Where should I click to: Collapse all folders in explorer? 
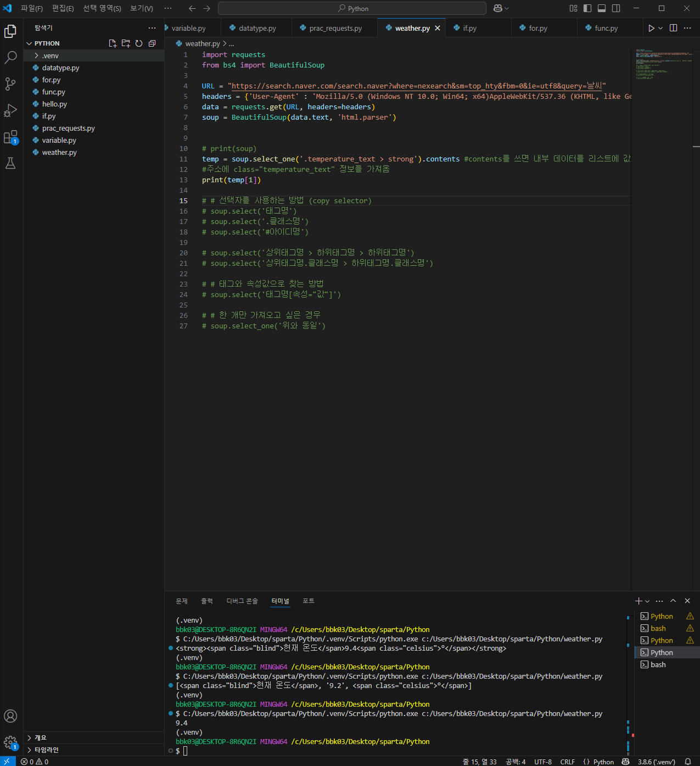click(152, 43)
